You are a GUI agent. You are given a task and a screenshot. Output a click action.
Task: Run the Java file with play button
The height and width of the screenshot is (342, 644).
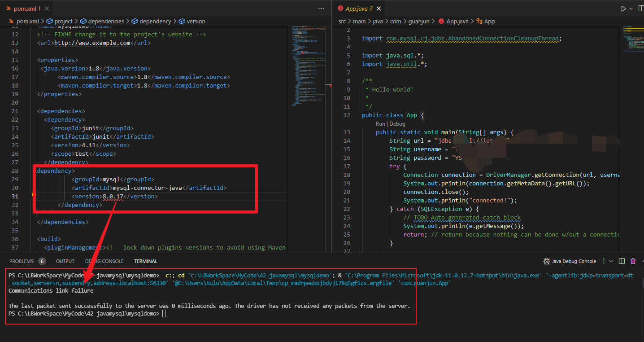click(x=623, y=9)
